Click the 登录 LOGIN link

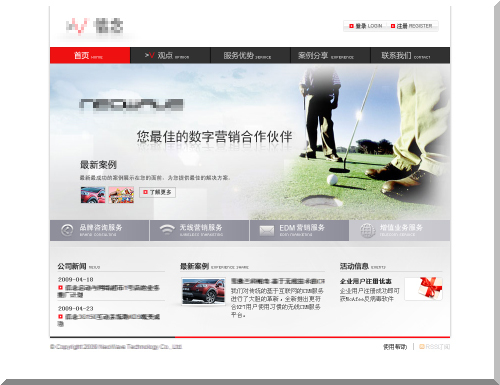click(365, 26)
